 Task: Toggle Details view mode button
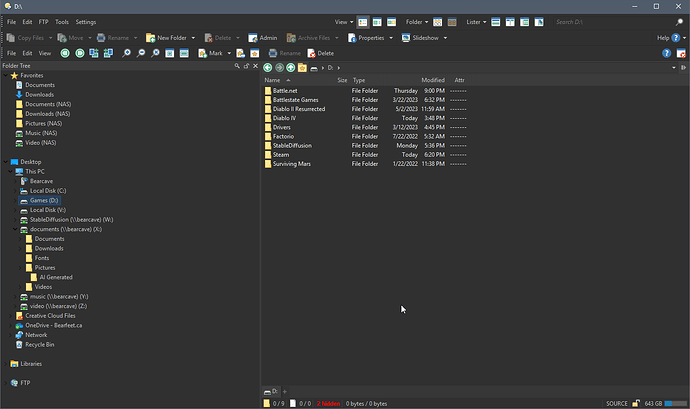(363, 22)
